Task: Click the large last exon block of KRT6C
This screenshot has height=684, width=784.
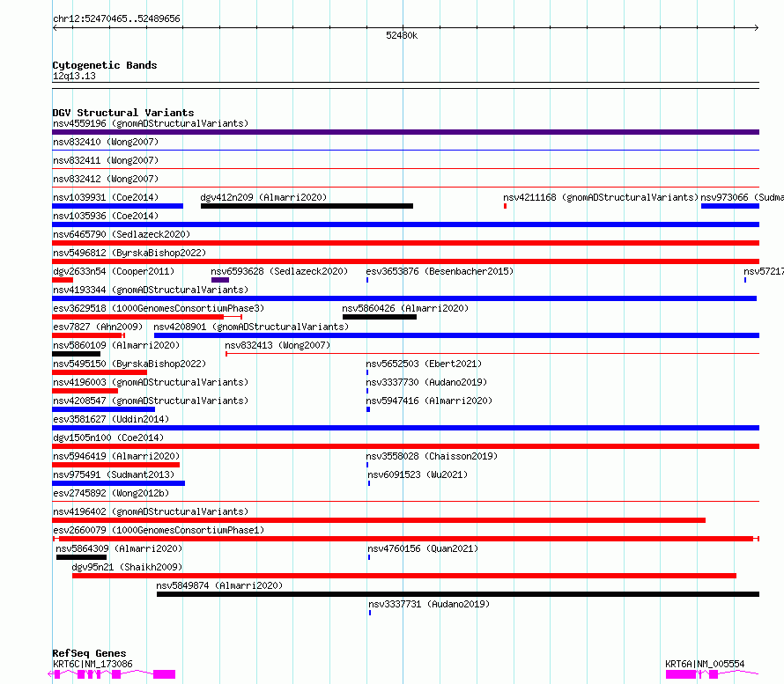Action: (164, 674)
